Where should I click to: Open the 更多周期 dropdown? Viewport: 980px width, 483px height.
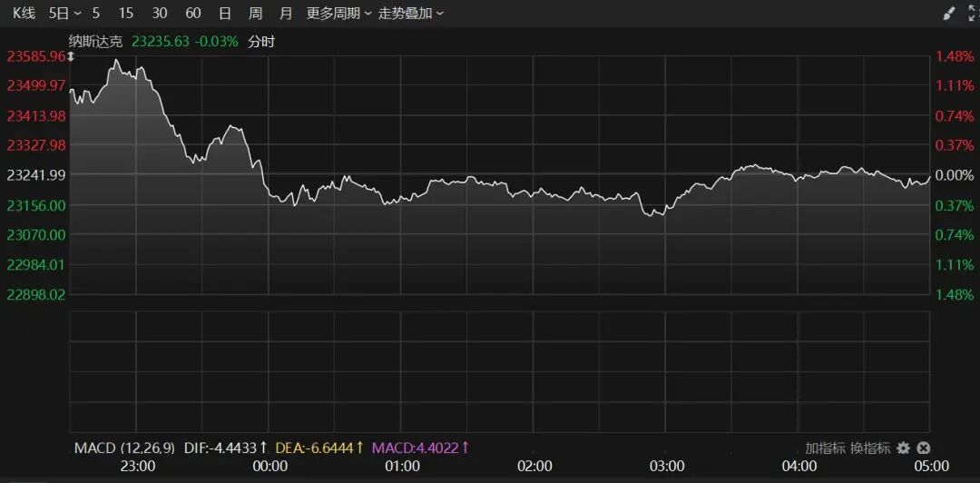pyautogui.click(x=338, y=14)
